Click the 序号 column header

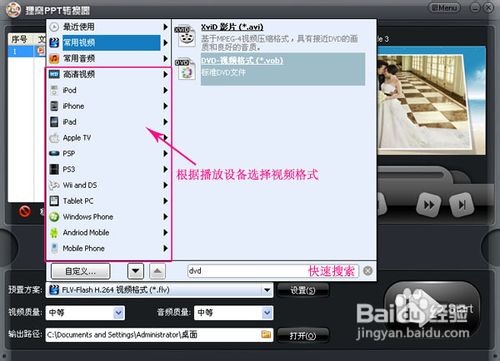[20, 39]
